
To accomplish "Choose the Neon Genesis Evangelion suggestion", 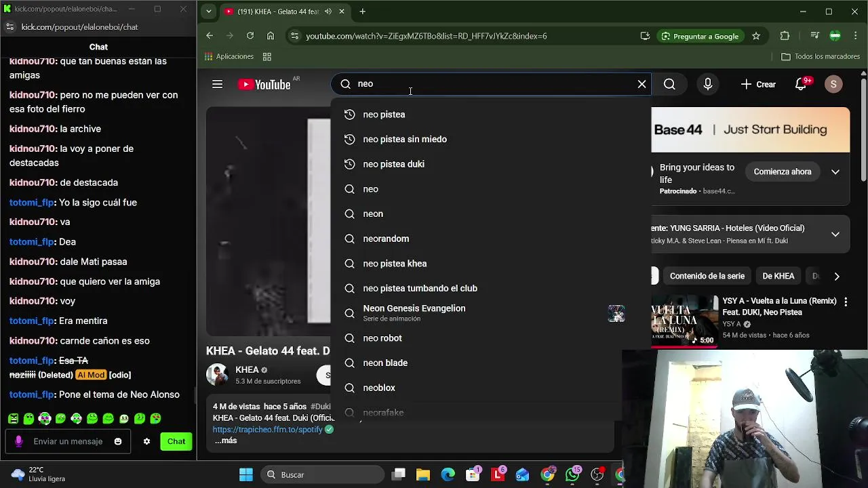I will 491,313.
